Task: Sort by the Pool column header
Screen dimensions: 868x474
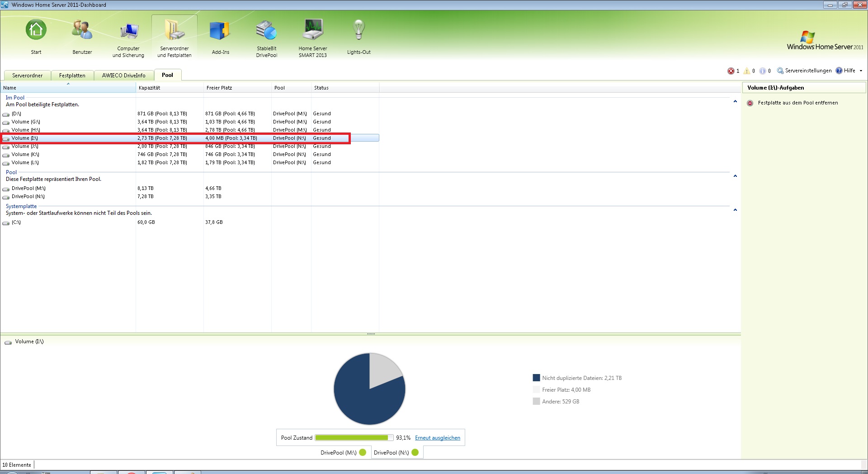Action: [291, 88]
